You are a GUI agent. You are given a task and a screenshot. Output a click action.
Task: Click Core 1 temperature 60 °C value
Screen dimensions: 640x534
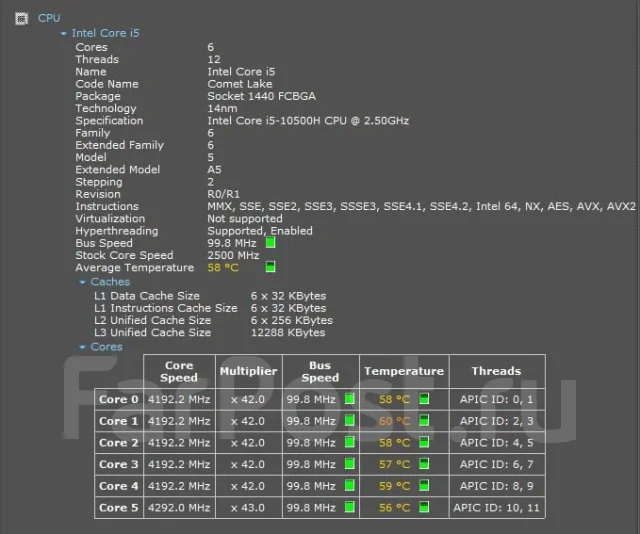[394, 421]
